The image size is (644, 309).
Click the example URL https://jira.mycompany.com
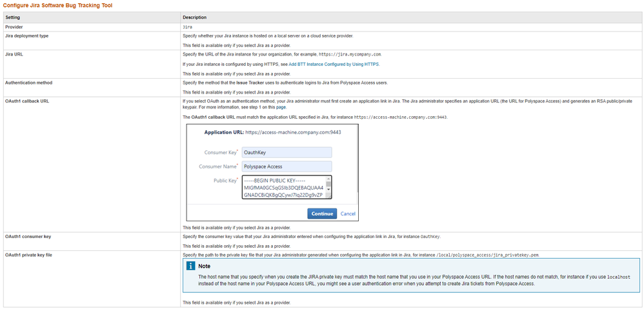point(350,55)
